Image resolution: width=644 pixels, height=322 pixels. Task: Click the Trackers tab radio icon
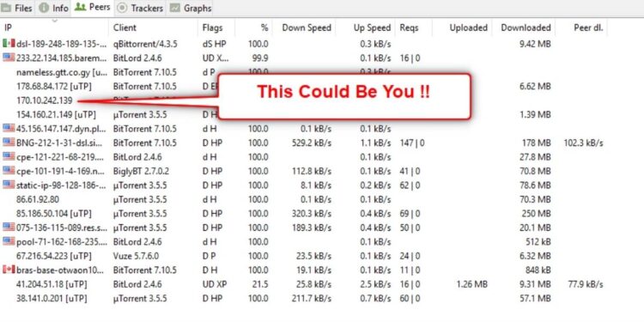121,8
